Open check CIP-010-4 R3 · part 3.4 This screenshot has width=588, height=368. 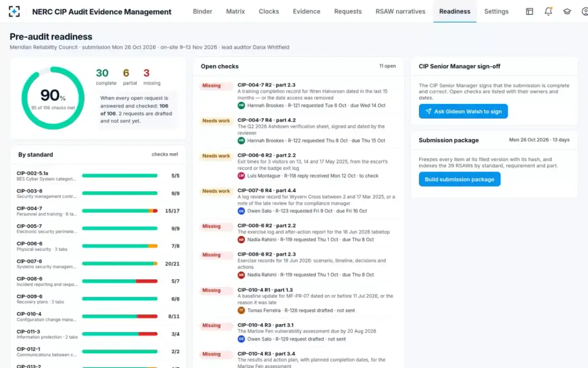point(266,354)
